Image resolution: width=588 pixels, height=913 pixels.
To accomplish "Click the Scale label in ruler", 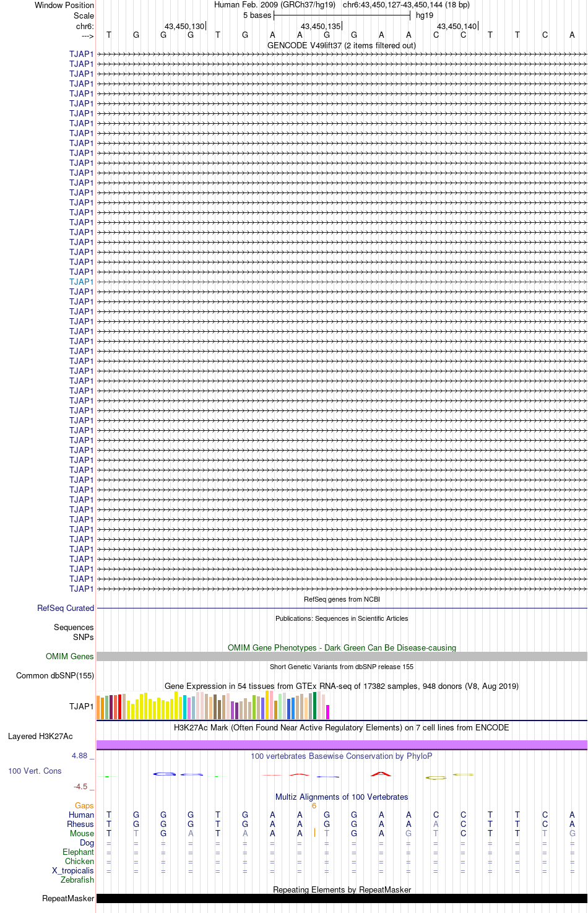I will pos(84,15).
